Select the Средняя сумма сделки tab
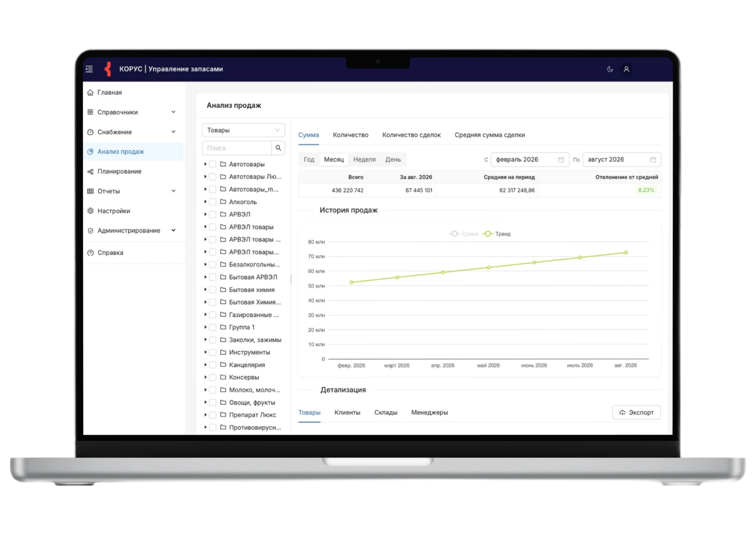 [x=490, y=135]
